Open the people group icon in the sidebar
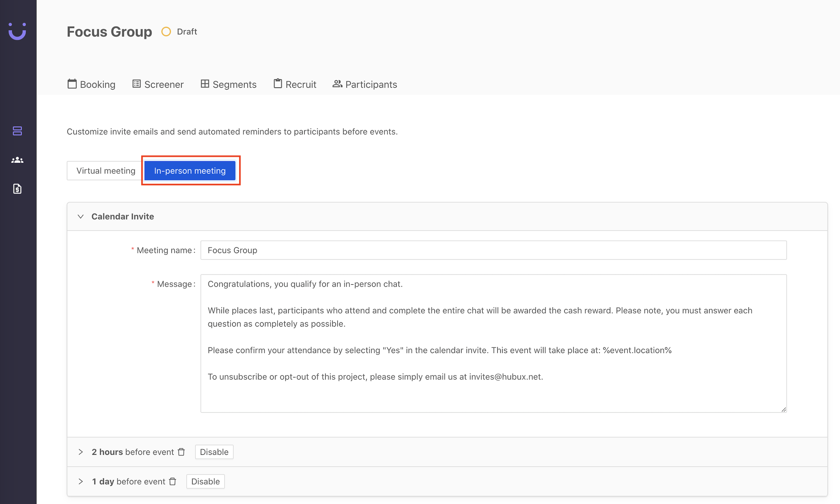840x504 pixels. 17,160
